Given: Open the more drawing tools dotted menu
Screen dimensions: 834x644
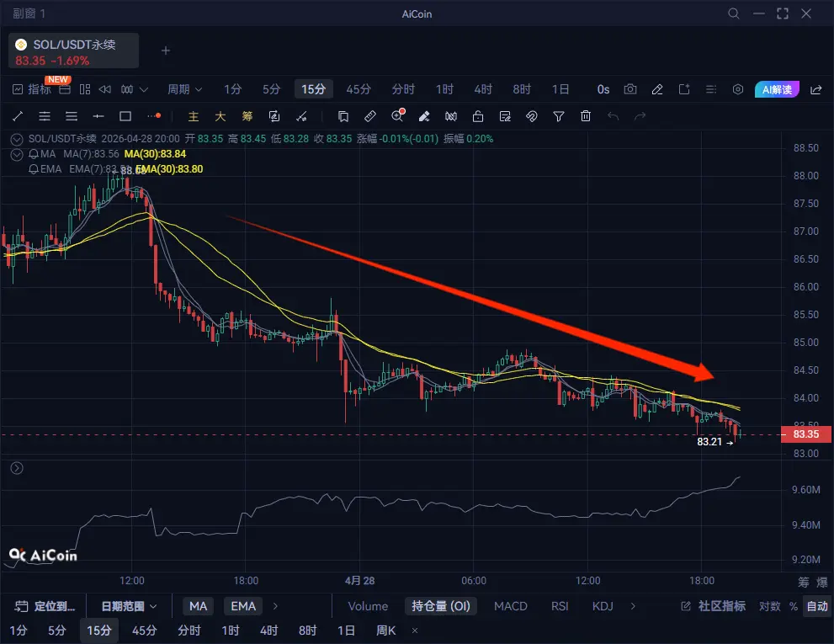Looking at the screenshot, I should 154,116.
